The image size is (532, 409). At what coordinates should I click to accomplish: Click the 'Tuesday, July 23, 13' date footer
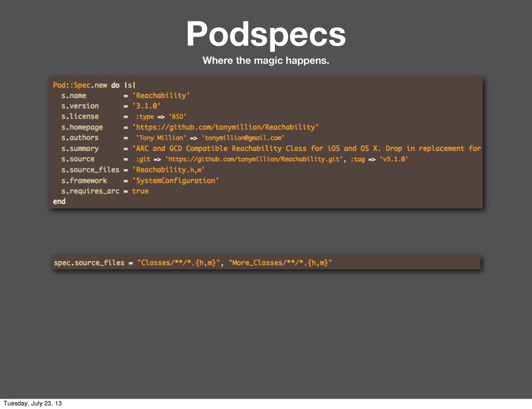coord(33,403)
